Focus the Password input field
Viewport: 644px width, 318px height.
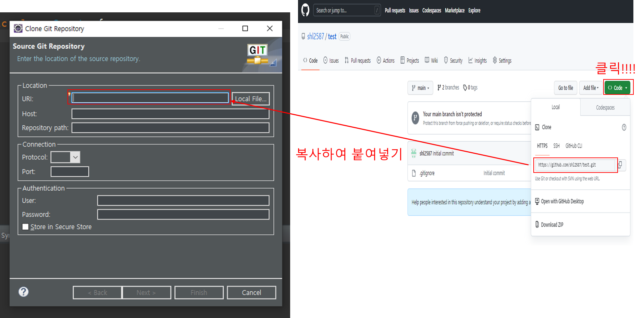(x=183, y=215)
